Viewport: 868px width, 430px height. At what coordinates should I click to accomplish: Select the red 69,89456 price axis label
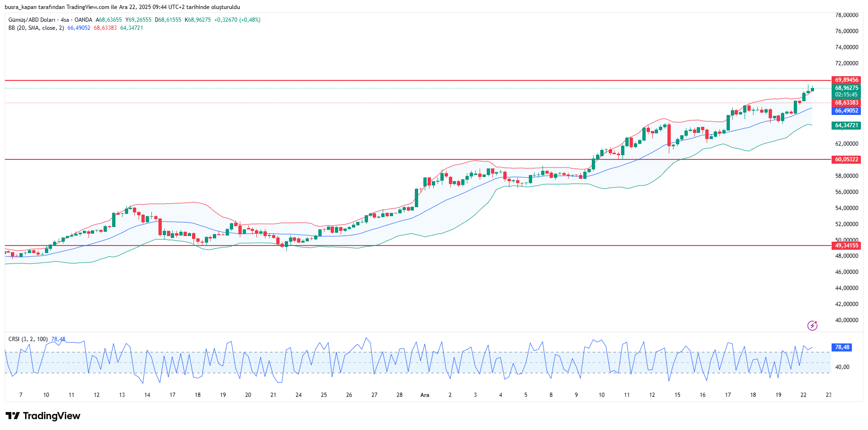(x=846, y=80)
